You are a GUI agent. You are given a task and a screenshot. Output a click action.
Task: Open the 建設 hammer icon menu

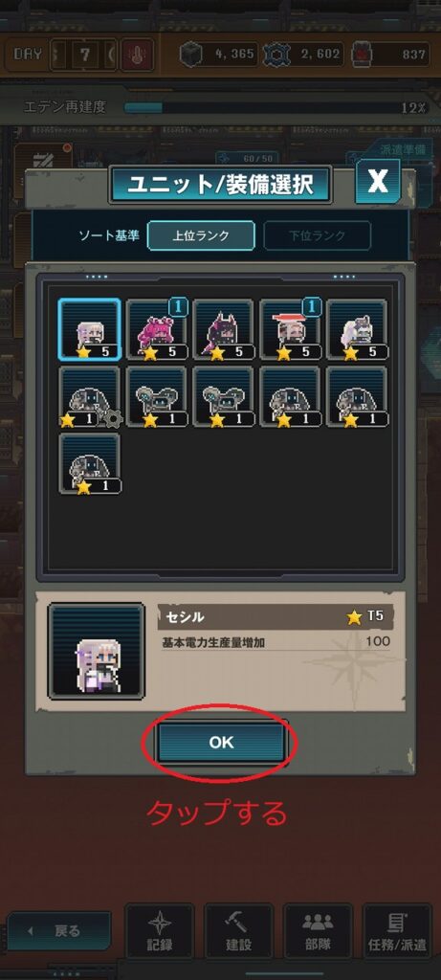[x=238, y=932]
